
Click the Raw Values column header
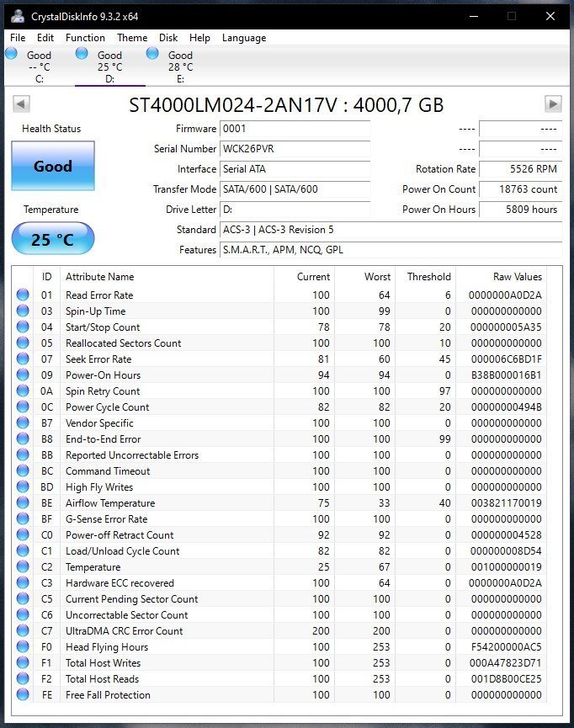coord(518,277)
